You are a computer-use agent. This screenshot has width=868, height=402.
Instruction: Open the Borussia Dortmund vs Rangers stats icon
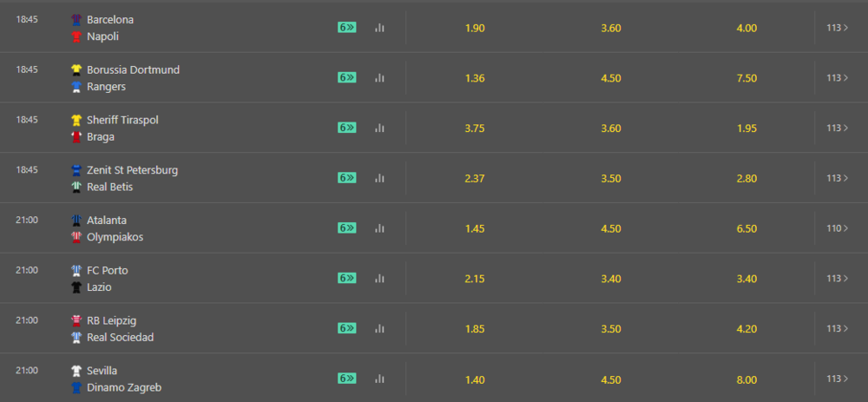[379, 77]
